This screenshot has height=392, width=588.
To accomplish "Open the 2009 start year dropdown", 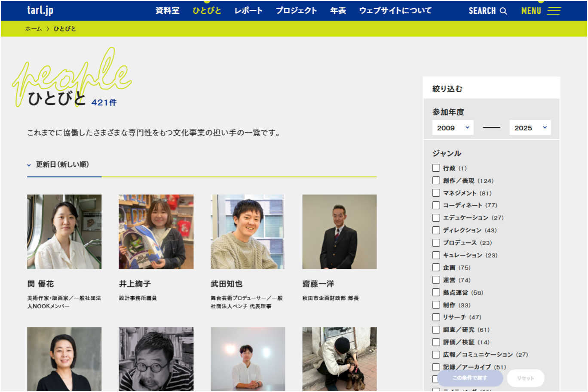I will point(453,128).
